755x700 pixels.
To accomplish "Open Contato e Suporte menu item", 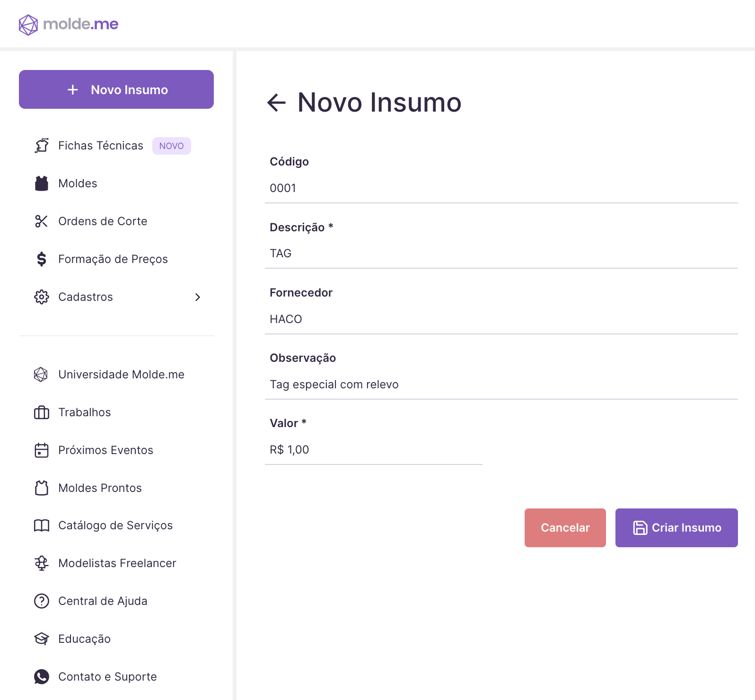I will point(116,677).
